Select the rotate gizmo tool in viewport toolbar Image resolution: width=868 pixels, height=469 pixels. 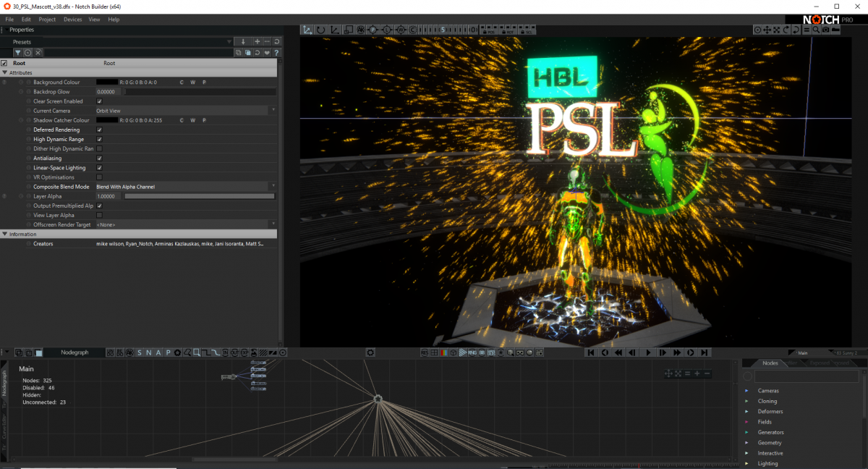[x=320, y=30]
